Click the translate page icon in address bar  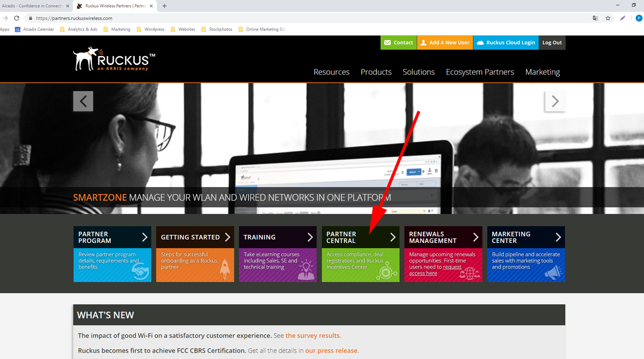point(595,18)
